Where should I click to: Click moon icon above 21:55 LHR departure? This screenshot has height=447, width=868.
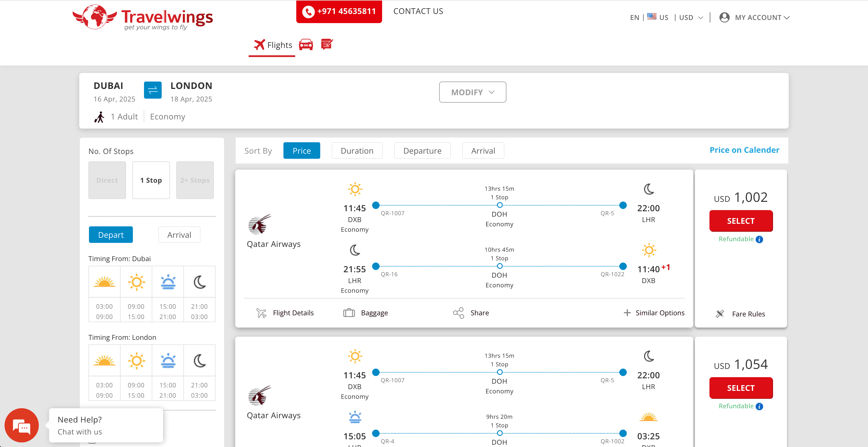pos(355,250)
